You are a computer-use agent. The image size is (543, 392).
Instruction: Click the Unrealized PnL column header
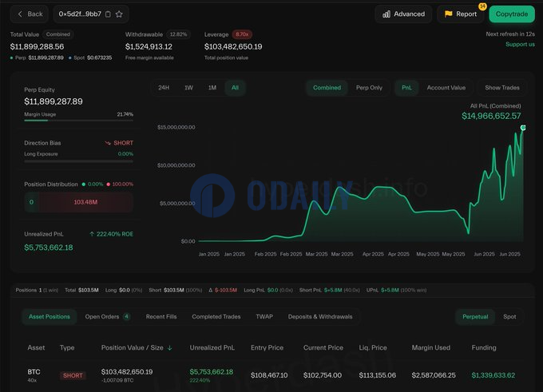tap(212, 347)
